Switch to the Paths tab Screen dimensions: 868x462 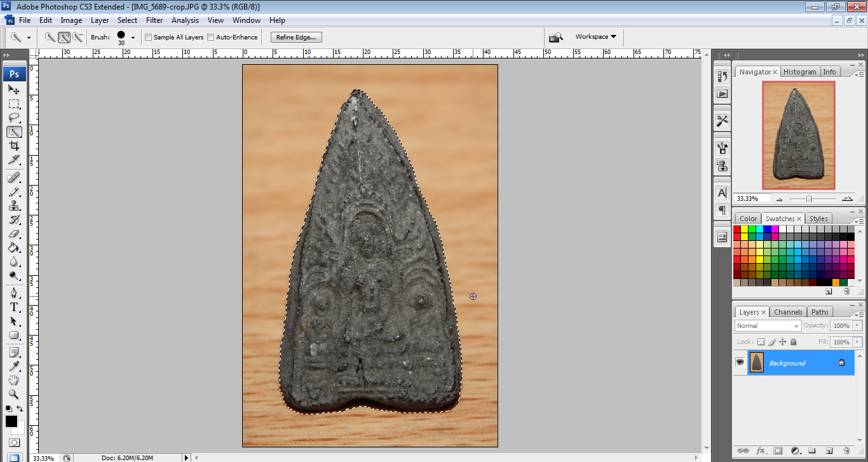[820, 312]
